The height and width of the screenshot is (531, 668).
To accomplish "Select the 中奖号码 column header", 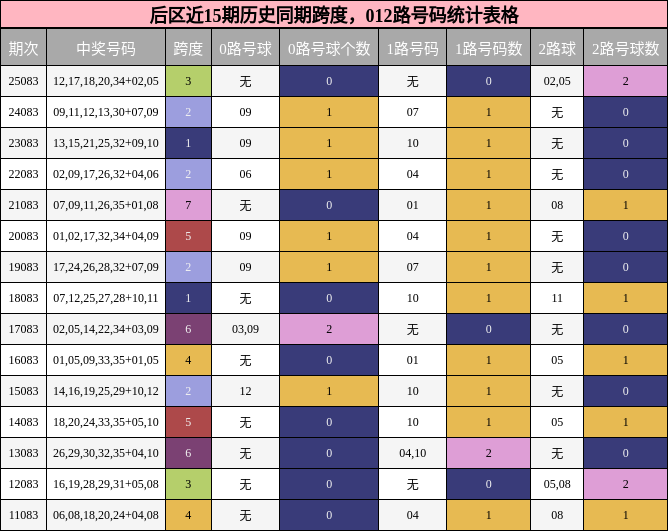I will pos(106,48).
